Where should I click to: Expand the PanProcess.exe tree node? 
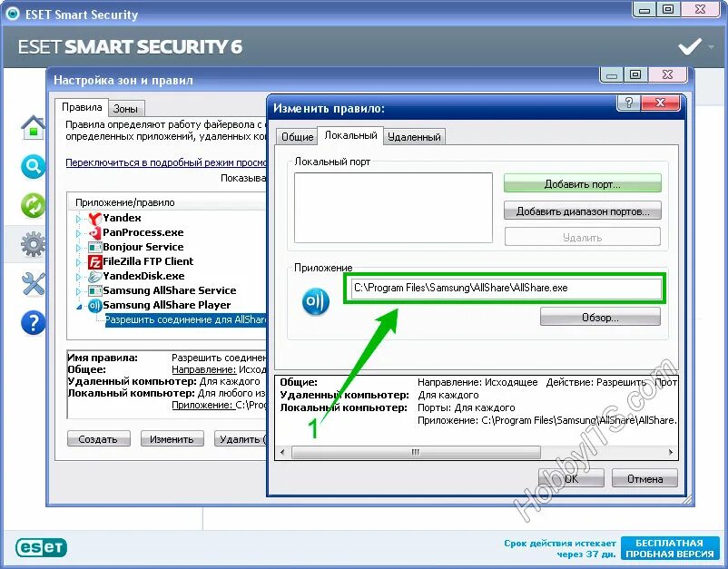click(78, 233)
